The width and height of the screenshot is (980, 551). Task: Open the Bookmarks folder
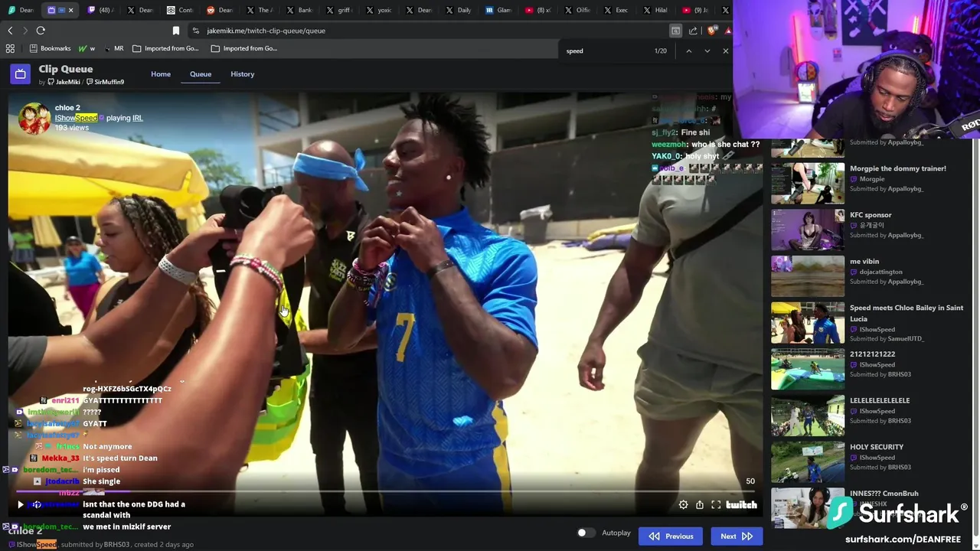click(x=50, y=48)
